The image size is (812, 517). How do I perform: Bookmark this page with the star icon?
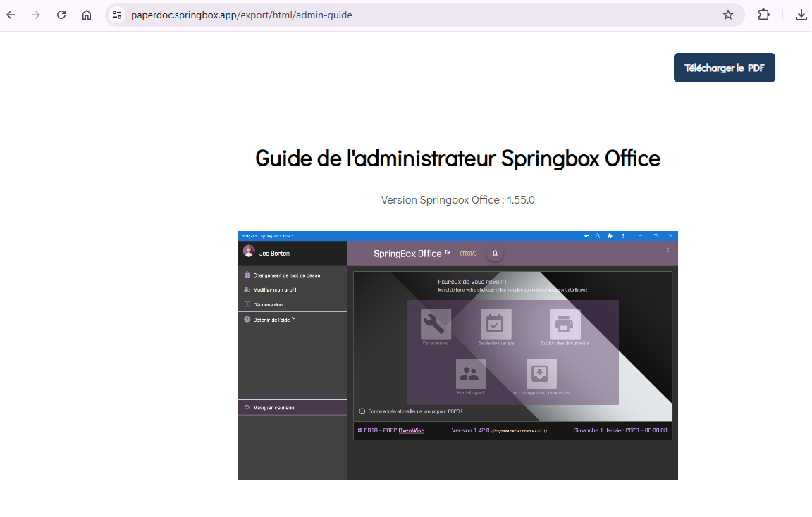[728, 15]
